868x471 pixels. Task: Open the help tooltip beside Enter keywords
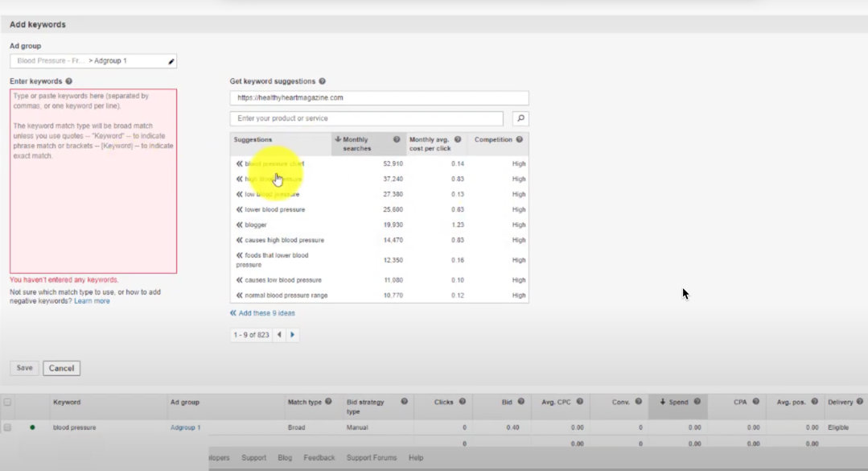68,81
